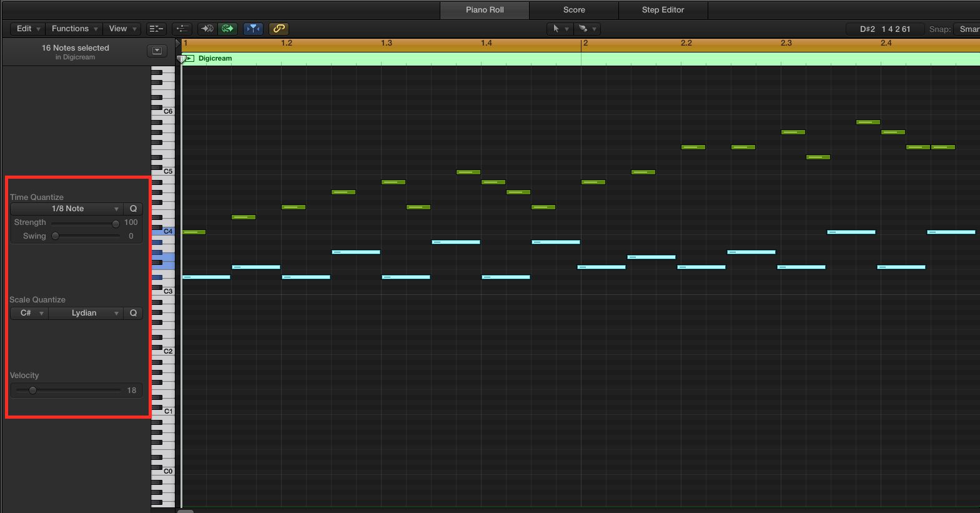Click the C6 piano key
Image resolution: width=980 pixels, height=513 pixels.
click(168, 111)
